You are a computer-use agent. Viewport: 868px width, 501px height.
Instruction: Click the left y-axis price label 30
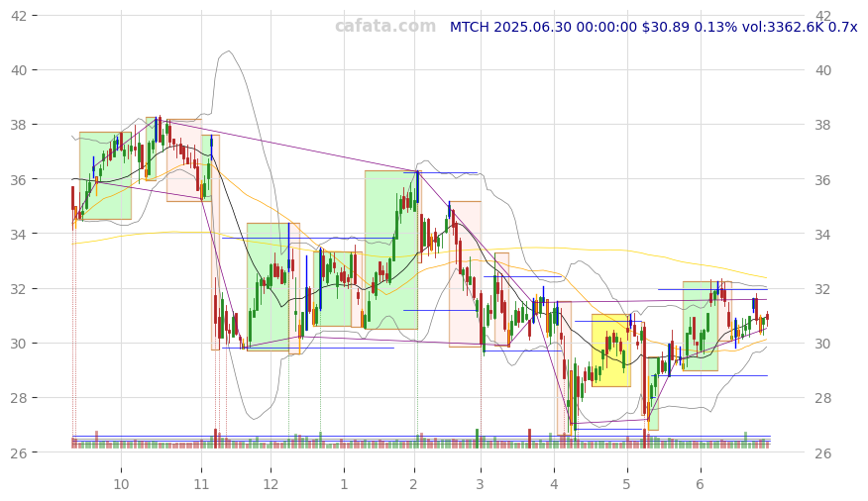(19, 344)
